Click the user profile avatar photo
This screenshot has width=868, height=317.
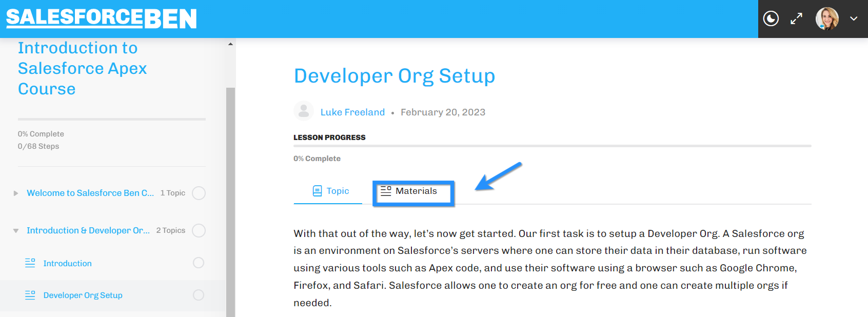click(x=827, y=19)
